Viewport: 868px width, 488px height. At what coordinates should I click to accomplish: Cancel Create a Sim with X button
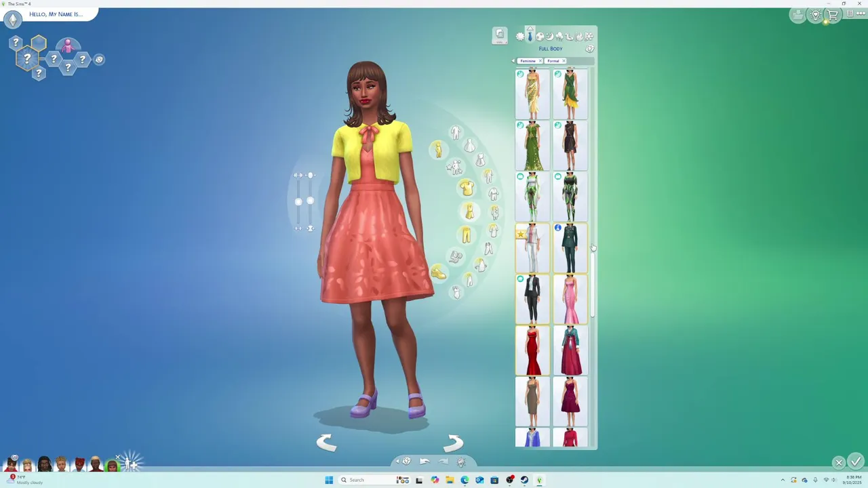(839, 462)
